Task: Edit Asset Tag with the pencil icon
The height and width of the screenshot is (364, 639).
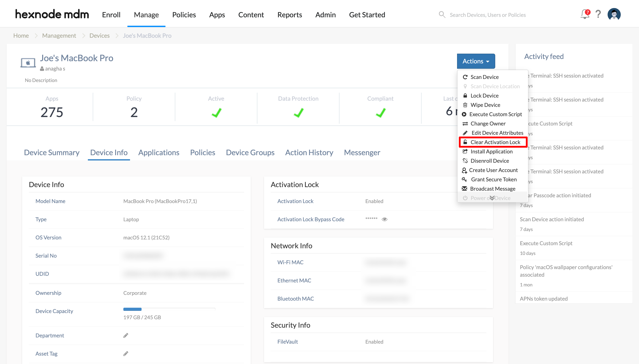Action: 126,354
